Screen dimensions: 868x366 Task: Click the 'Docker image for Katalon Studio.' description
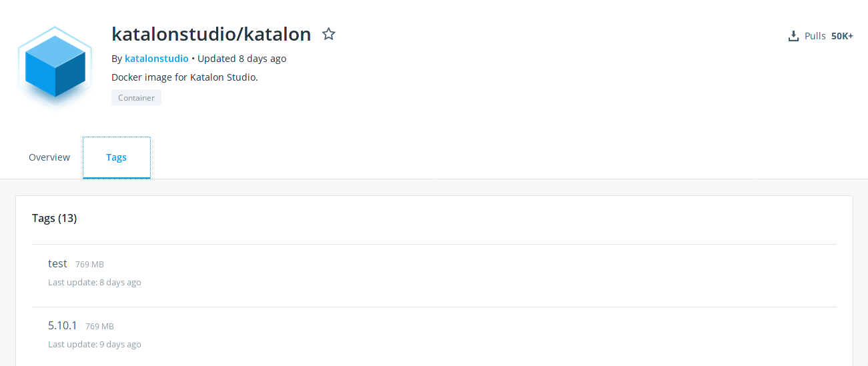184,77
